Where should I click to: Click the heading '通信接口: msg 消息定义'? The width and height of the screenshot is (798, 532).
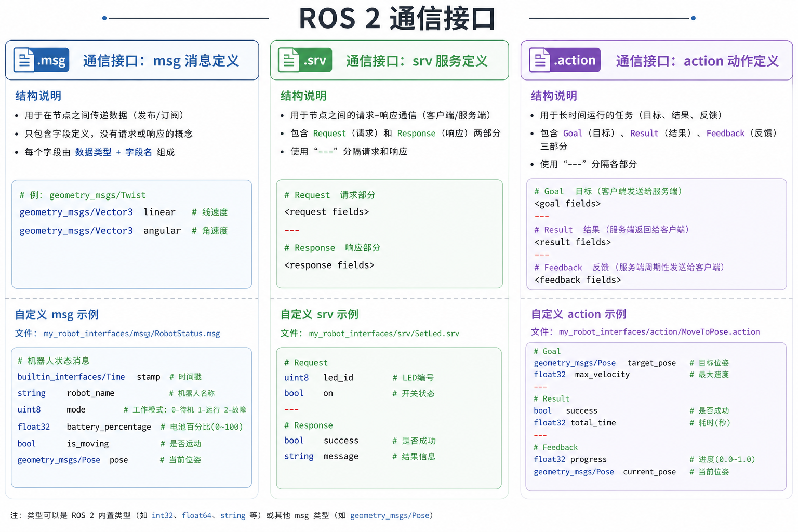[161, 61]
